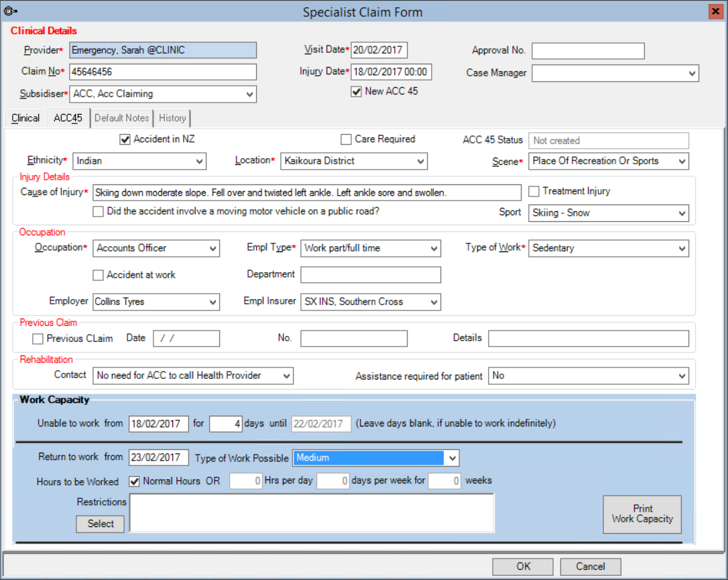Tick the Treatment Injury checkbox

click(534, 191)
